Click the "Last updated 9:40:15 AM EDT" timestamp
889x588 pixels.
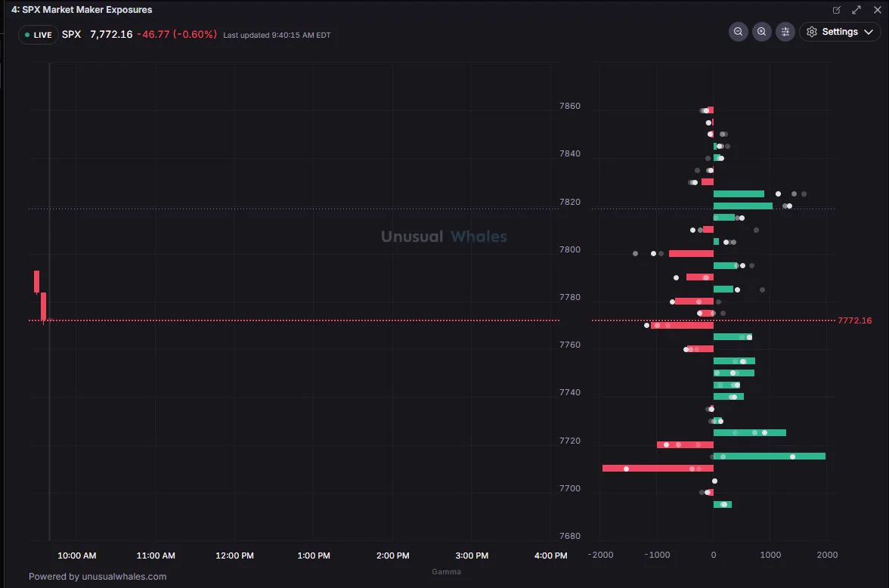[x=277, y=36]
